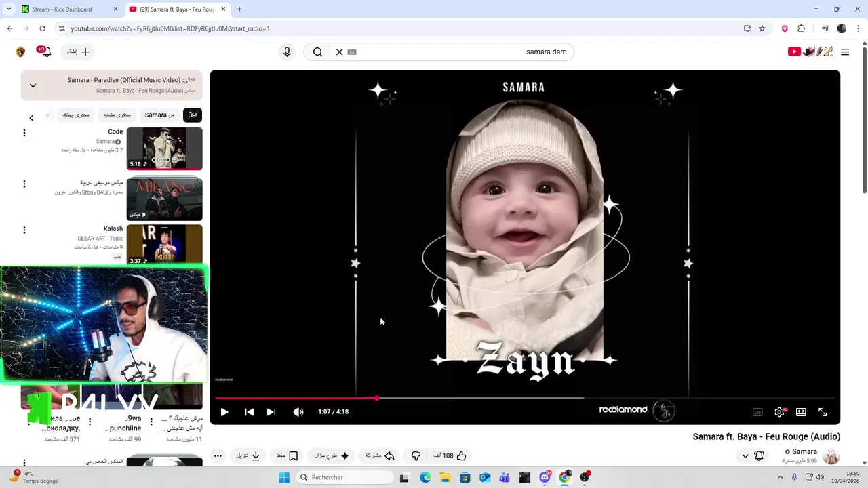Open the media control icon in Chrome toolbar

[825, 28]
